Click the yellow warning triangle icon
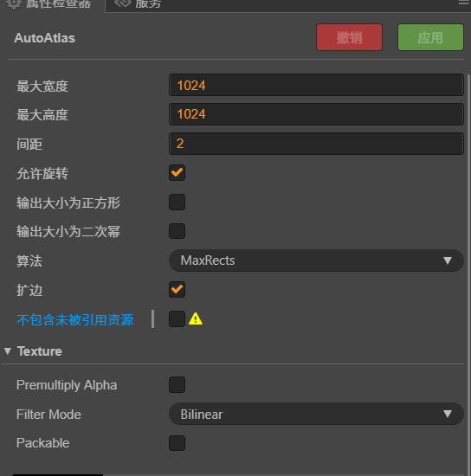The height and width of the screenshot is (476, 471). coord(196,318)
